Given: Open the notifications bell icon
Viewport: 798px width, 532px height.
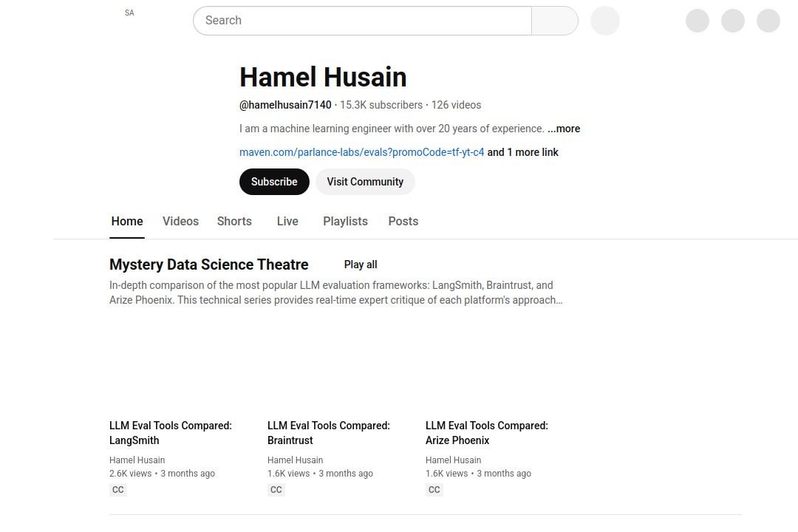Looking at the screenshot, I should click(x=732, y=21).
